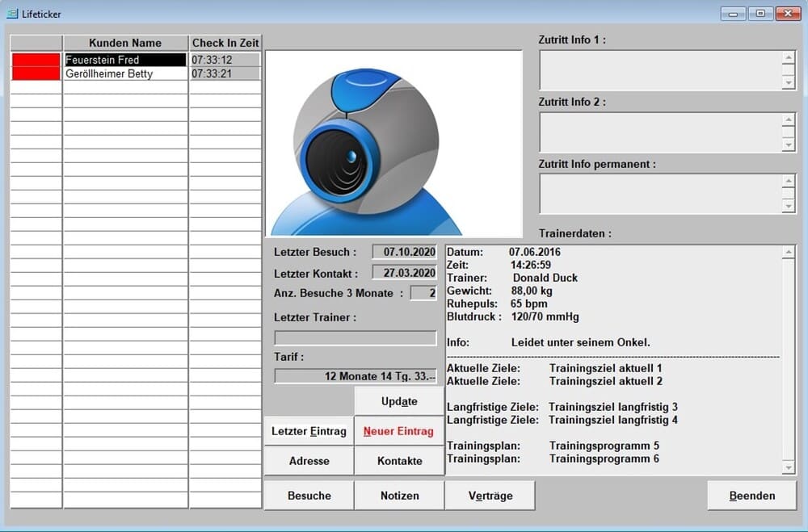Click the Check In Zeit column header
This screenshot has width=808, height=532.
(x=225, y=43)
